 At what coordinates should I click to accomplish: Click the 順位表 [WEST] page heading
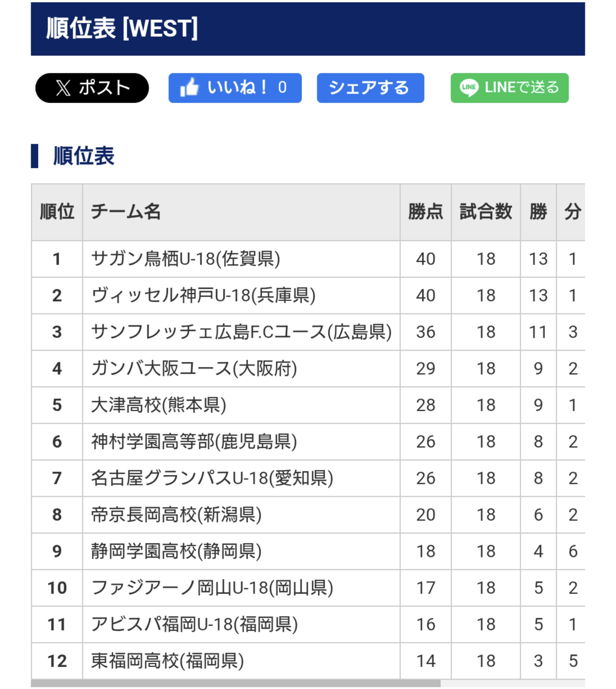pos(122,28)
